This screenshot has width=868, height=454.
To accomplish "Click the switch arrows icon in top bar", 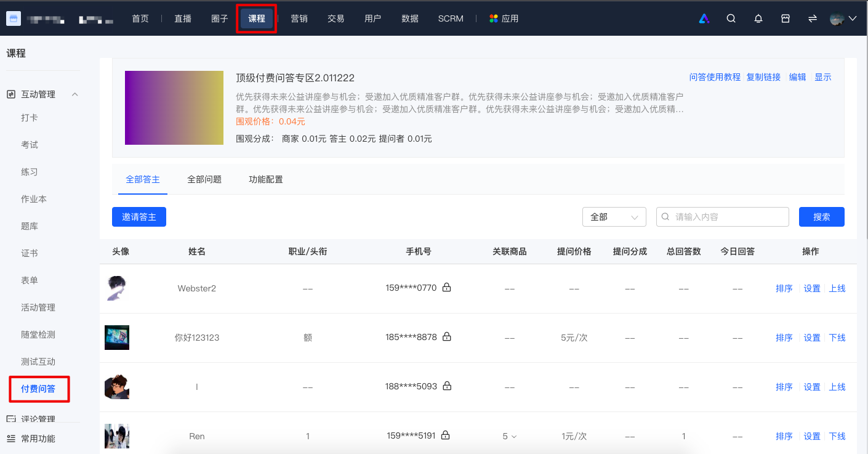I will point(813,18).
